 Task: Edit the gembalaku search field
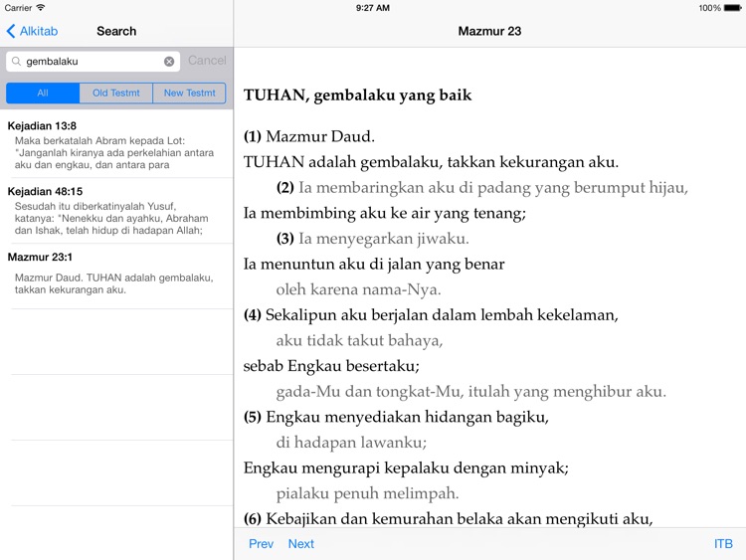click(x=93, y=62)
